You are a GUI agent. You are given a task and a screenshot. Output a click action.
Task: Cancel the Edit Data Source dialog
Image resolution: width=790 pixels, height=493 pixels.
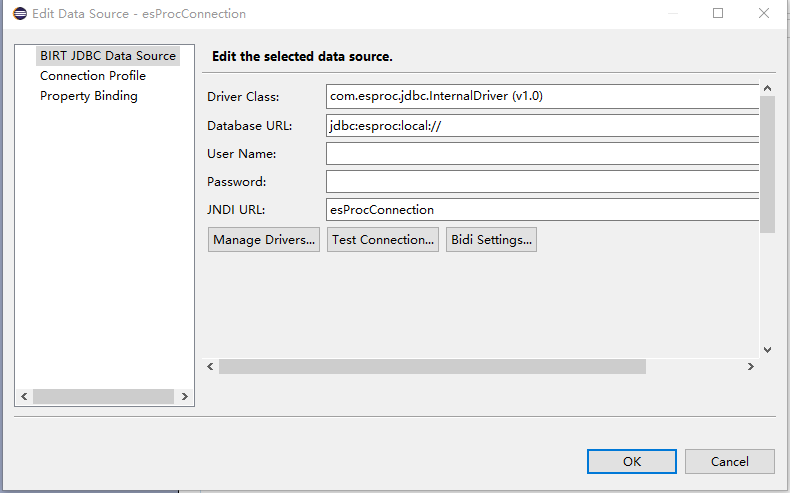[729, 461]
